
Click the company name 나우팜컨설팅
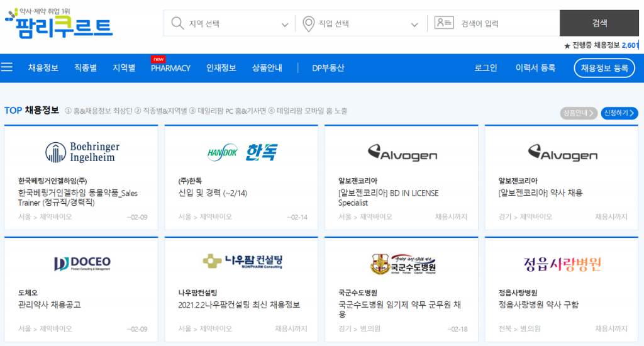coord(197,293)
